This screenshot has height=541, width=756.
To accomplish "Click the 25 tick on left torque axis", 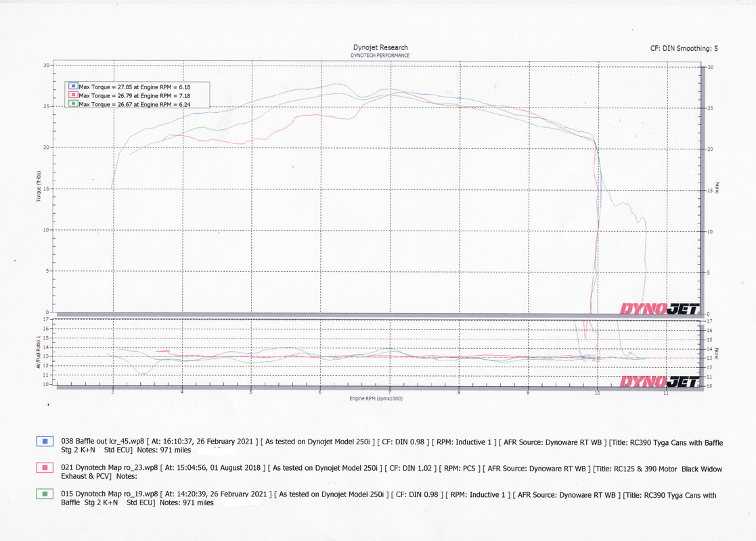I will tap(46, 106).
